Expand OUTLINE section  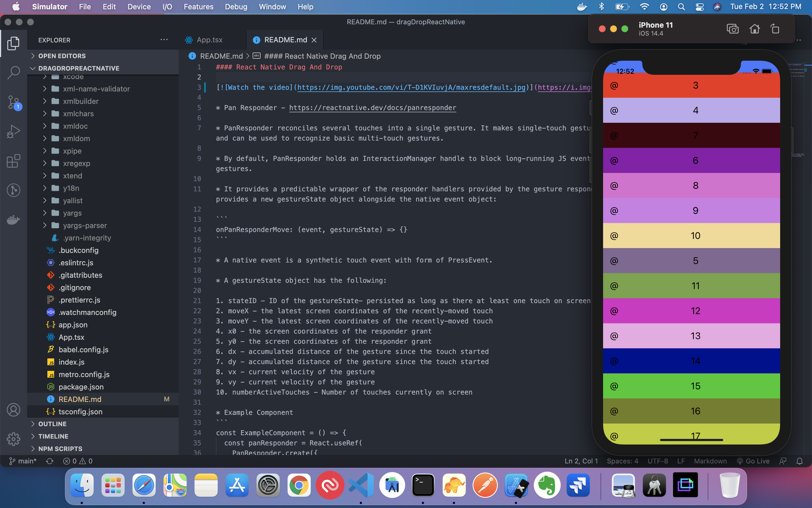click(x=103, y=424)
